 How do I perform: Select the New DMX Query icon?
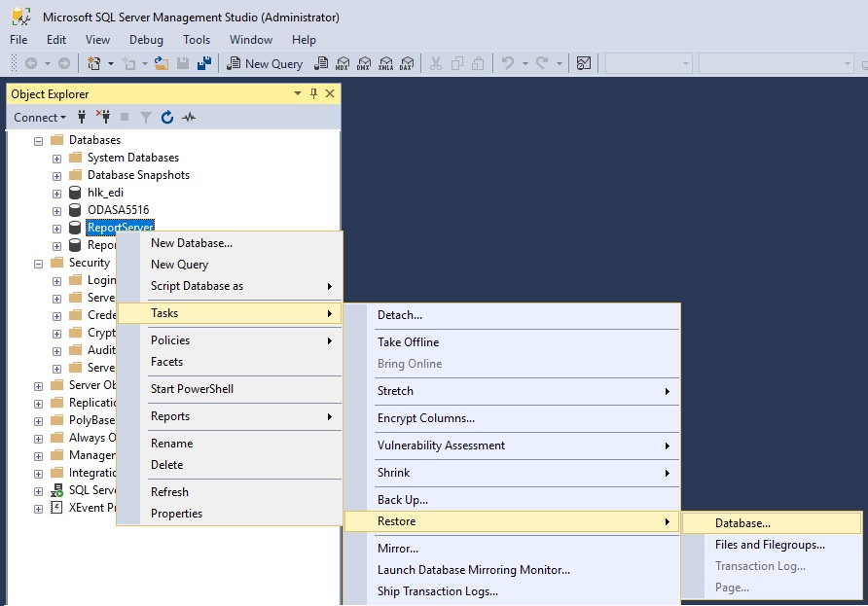pos(365,63)
